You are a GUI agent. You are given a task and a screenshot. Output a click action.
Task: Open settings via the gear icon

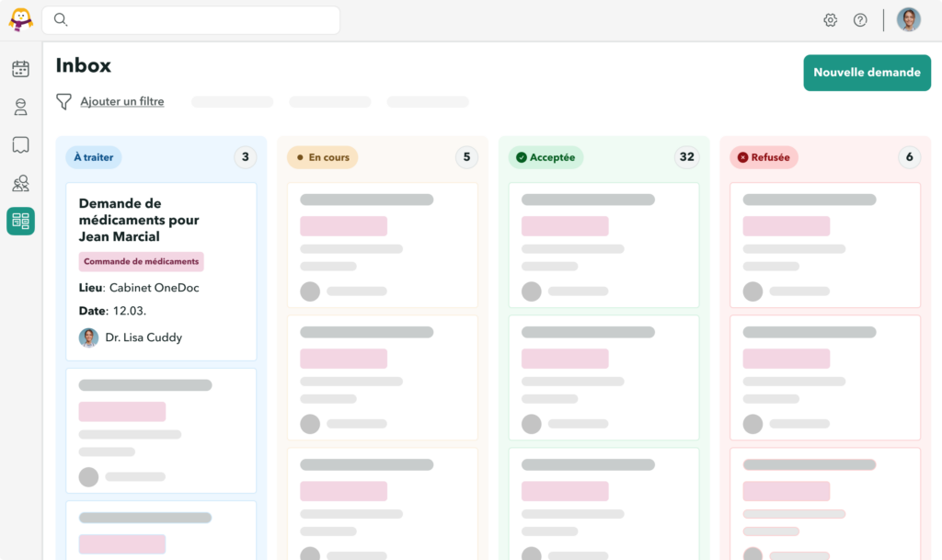click(x=831, y=20)
